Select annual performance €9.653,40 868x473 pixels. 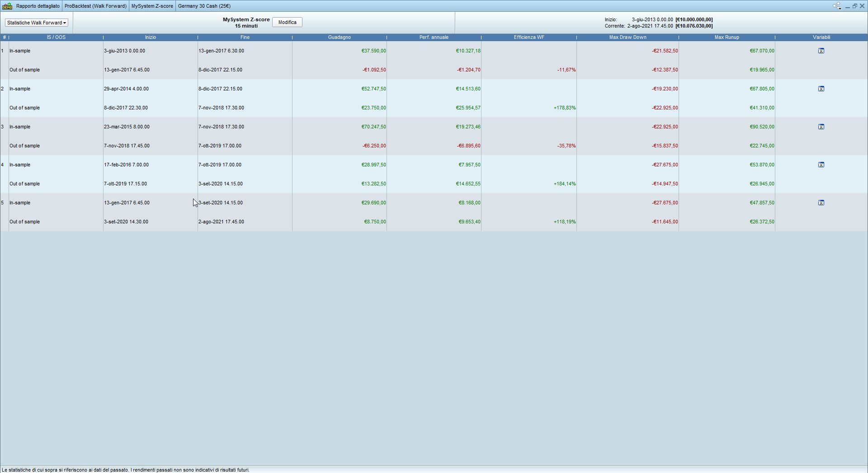[x=469, y=222]
